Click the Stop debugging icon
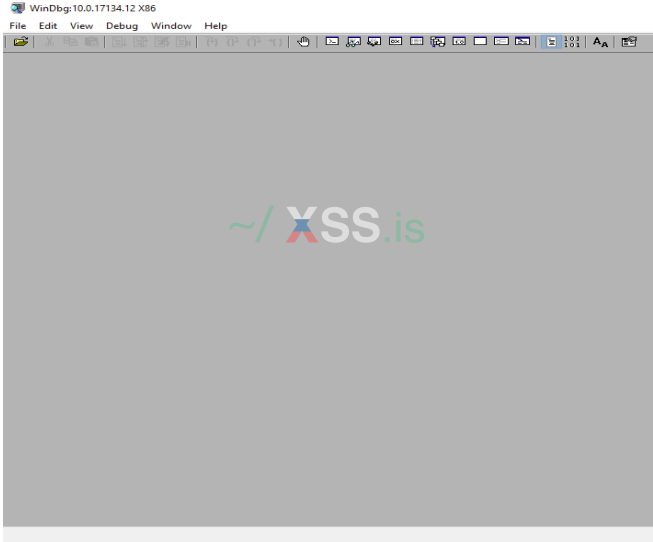Image resolution: width=653 pixels, height=542 pixels. [162, 42]
